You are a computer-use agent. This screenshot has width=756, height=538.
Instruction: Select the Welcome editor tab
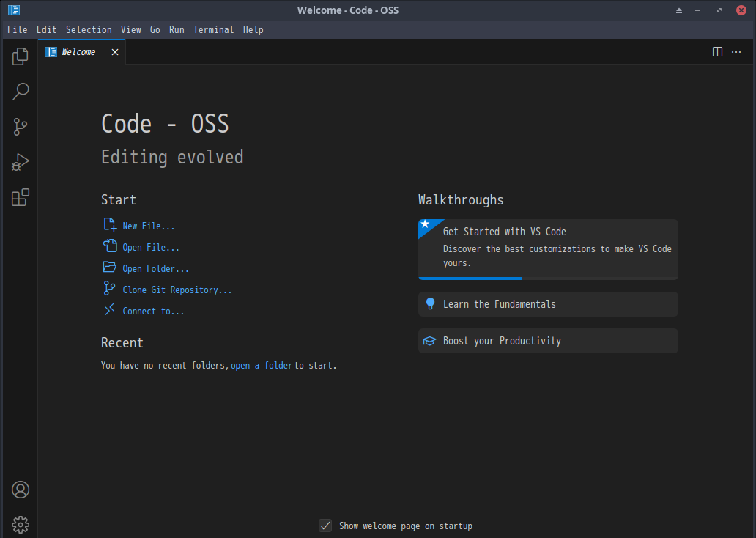pyautogui.click(x=82, y=51)
